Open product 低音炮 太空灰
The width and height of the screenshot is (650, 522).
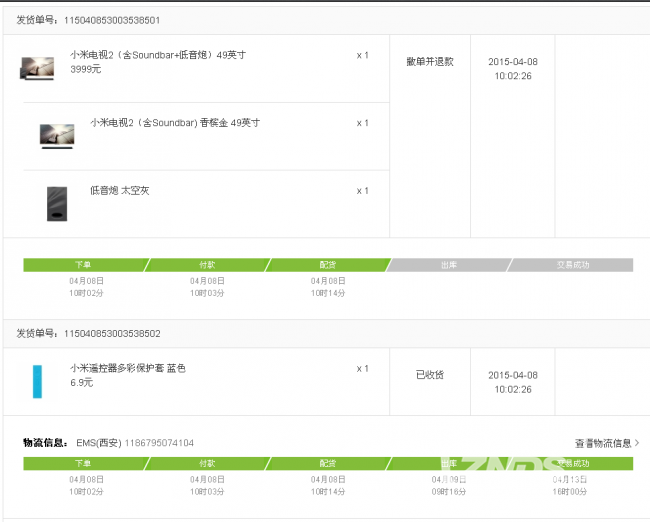coord(119,191)
